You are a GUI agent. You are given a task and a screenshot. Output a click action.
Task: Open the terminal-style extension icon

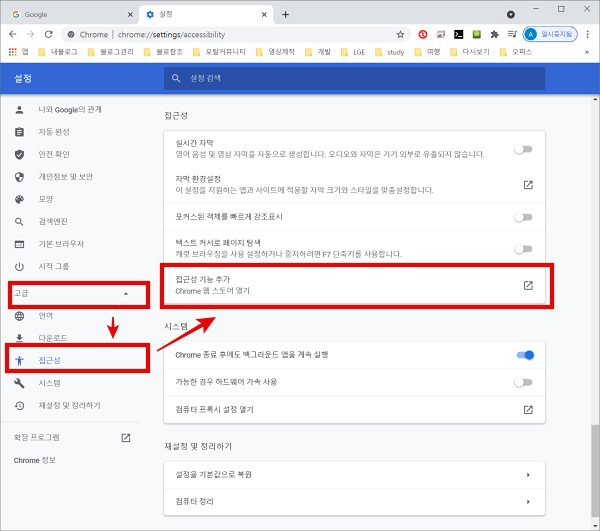[x=458, y=34]
